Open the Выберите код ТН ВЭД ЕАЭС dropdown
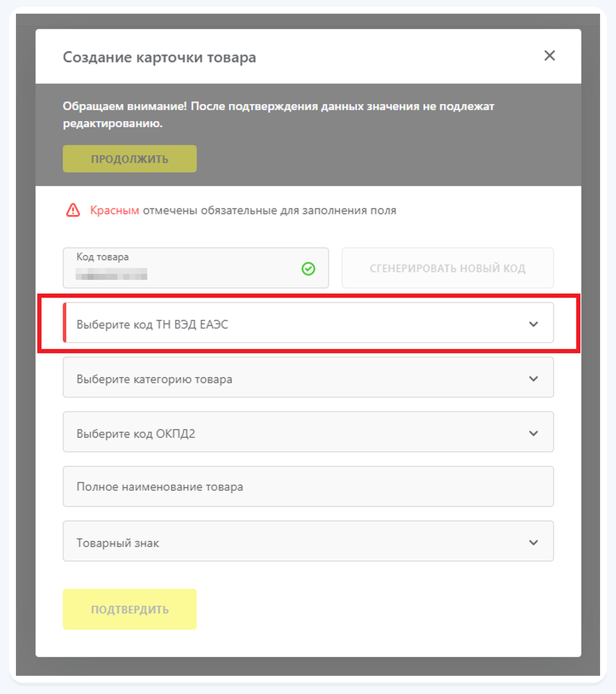This screenshot has width=616, height=694. point(308,323)
